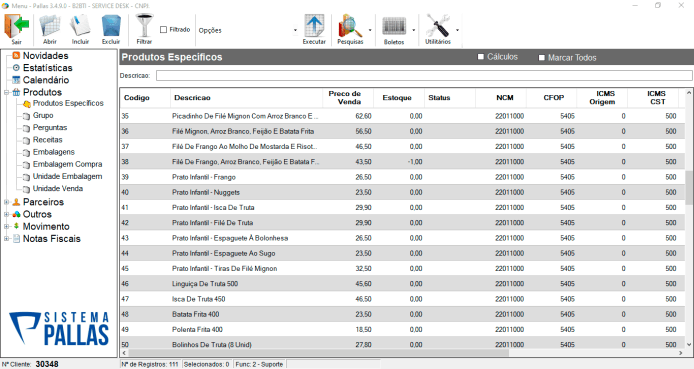Viewport: 694px width, 369px height.
Task: Sort by the NCM column header
Action: coord(501,98)
